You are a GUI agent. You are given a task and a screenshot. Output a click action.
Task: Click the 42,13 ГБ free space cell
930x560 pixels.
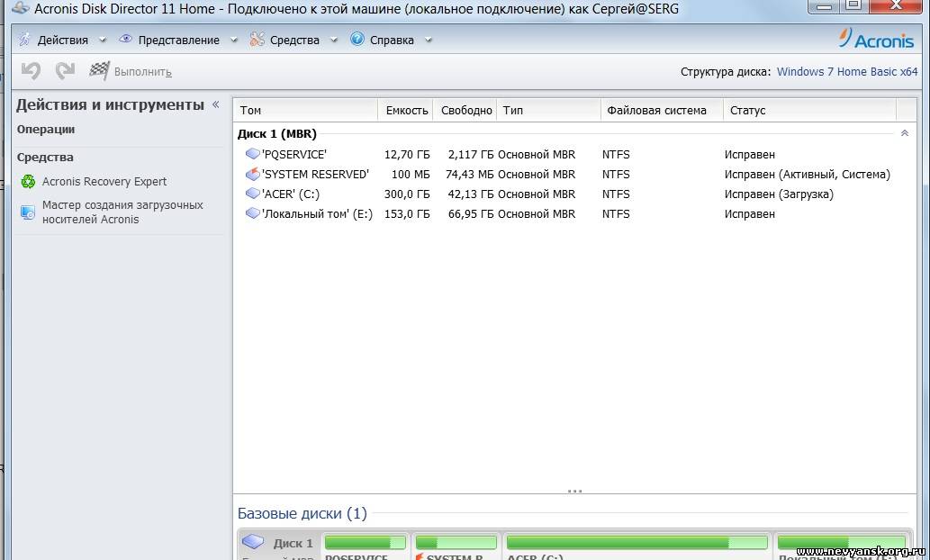[470, 194]
